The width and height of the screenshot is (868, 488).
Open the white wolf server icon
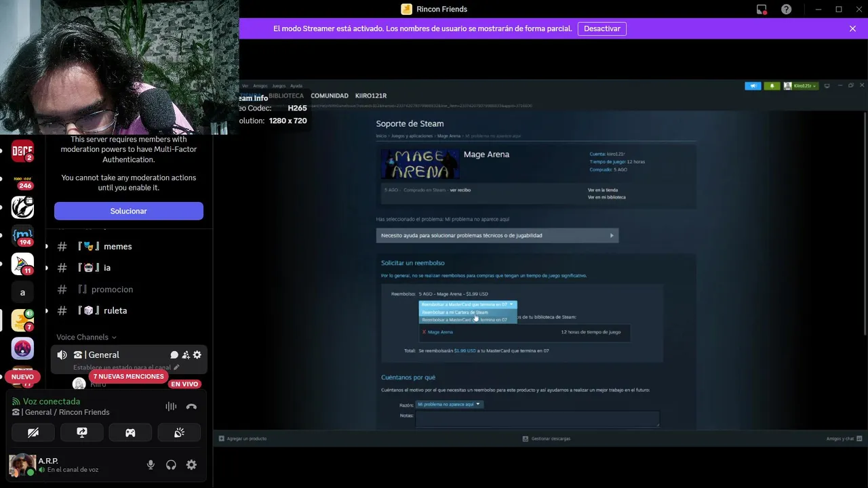click(22, 207)
